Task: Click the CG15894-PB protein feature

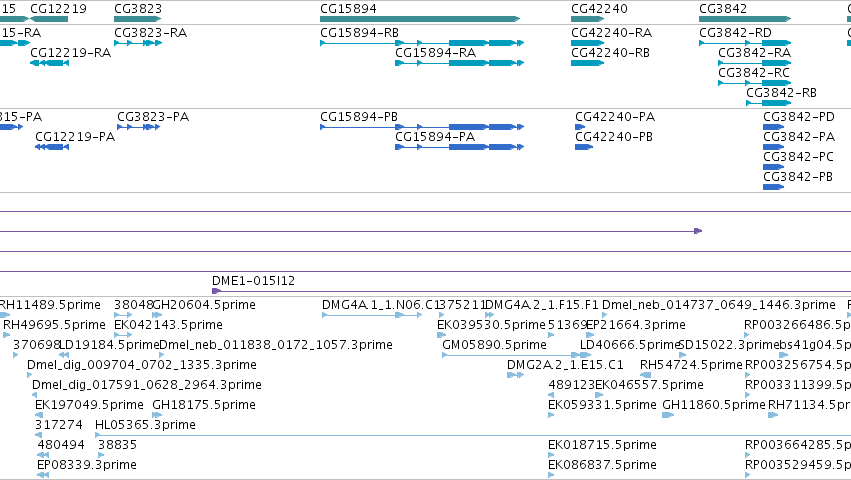Action: 422,127
